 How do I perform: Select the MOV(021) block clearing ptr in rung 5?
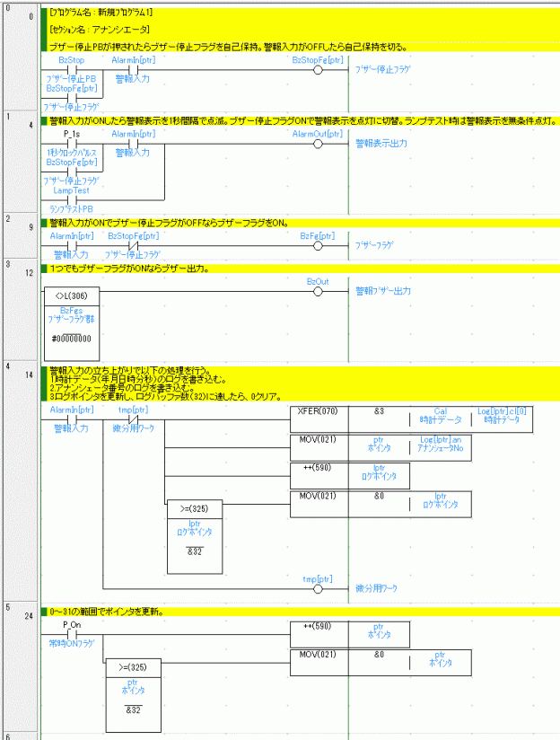pos(381,663)
